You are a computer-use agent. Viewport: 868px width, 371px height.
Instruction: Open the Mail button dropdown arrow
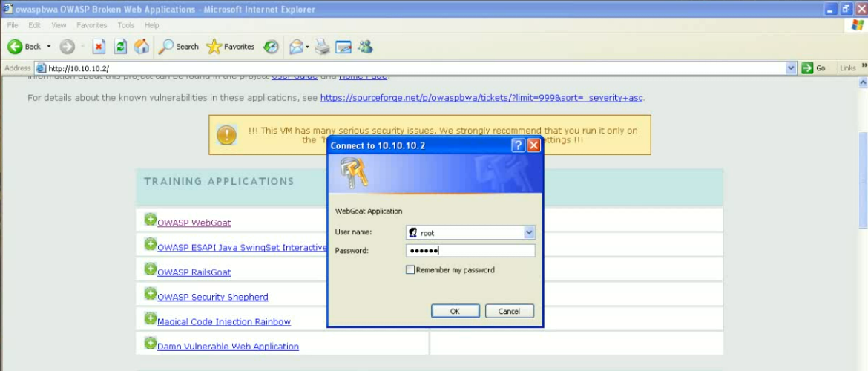[307, 47]
